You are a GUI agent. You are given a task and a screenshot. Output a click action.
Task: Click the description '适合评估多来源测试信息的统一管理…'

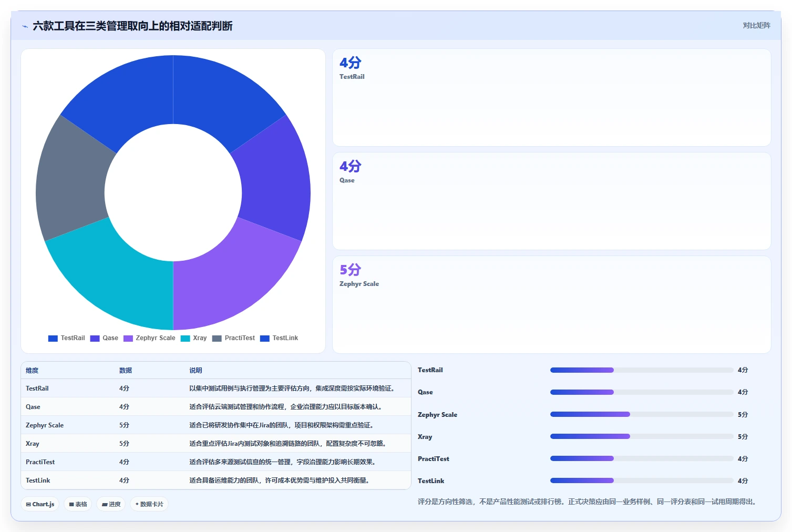tap(283, 462)
